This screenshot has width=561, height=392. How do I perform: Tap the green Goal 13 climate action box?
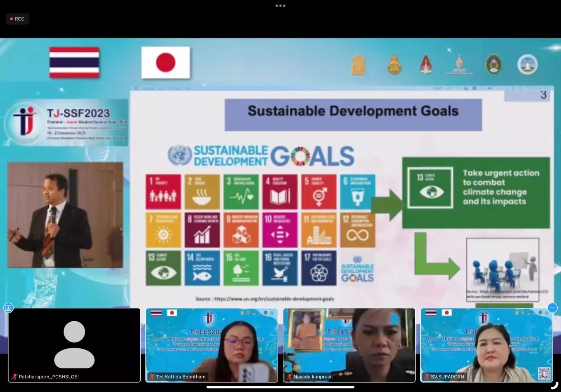tap(476, 193)
